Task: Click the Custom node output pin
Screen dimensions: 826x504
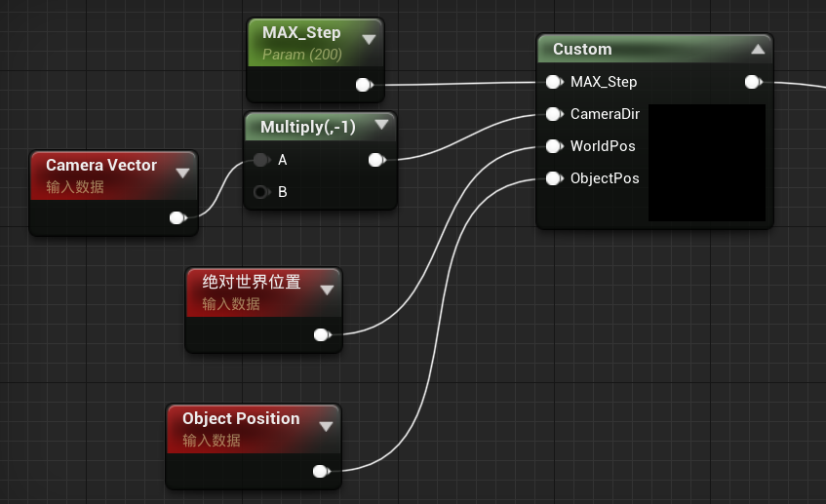Action: coord(753,82)
